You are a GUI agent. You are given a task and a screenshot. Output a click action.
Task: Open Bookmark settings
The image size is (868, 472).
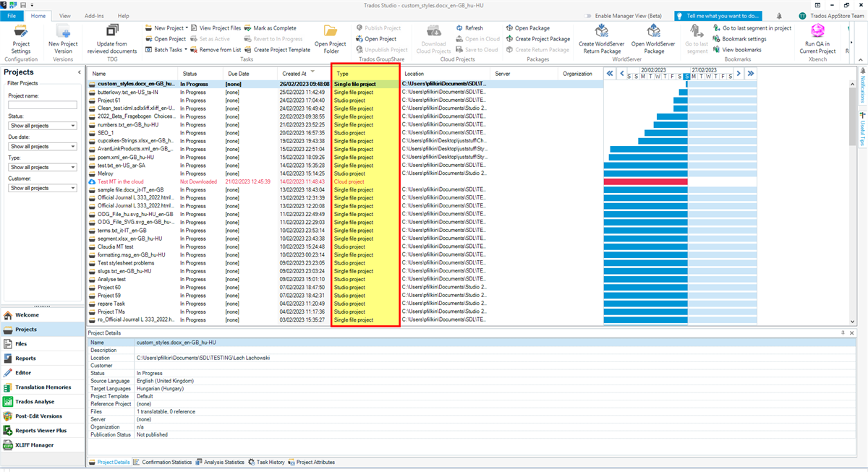pos(739,39)
